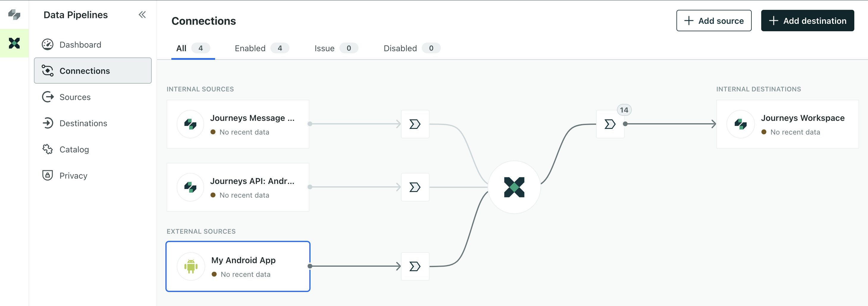Viewport: 868px width, 306px height.
Task: Open the Journeys workspace logo icon
Action: tap(14, 15)
